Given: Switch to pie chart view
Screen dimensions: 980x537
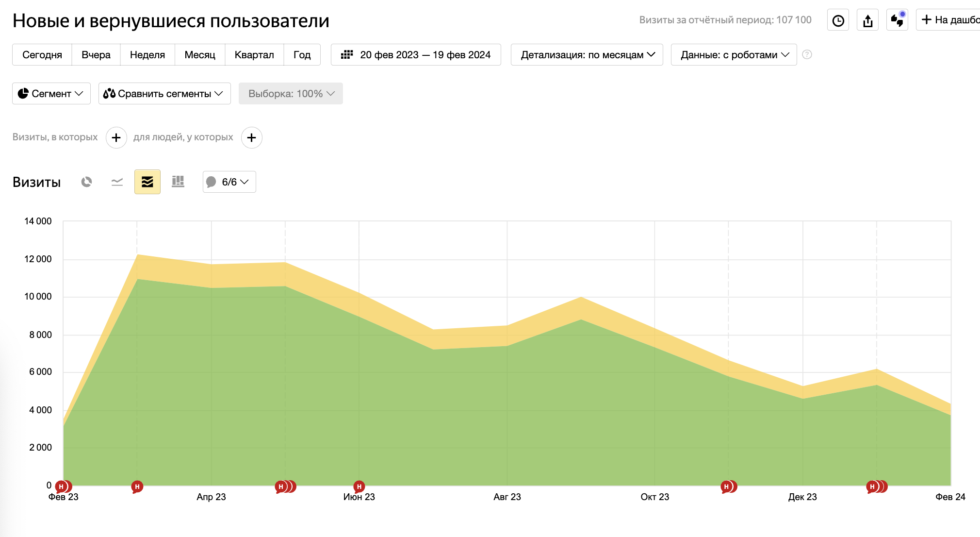Looking at the screenshot, I should pos(86,182).
